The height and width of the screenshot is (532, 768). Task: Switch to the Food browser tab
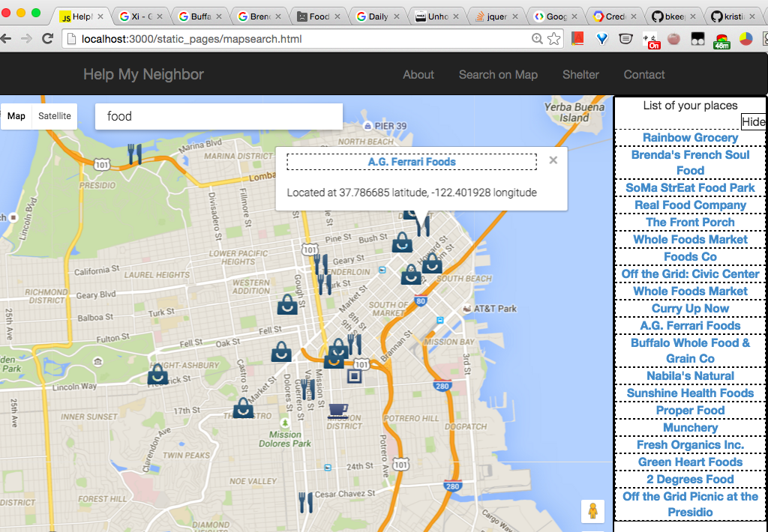tap(319, 16)
